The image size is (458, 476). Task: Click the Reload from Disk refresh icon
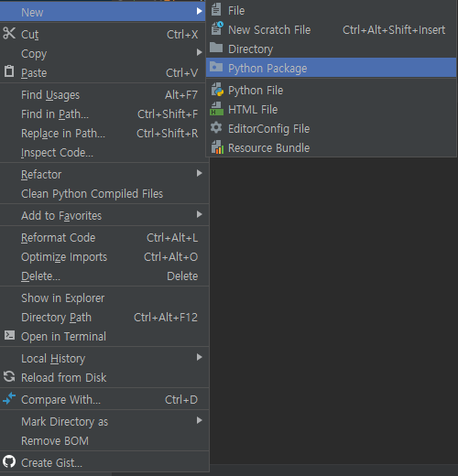pos(9,376)
